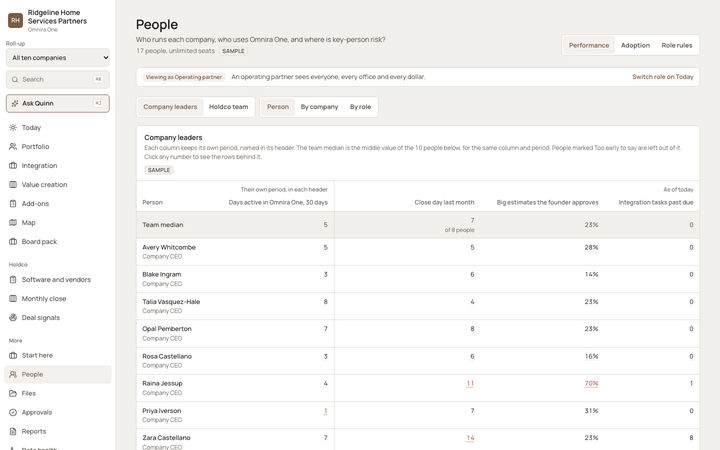Click Rosa Castellano's name
The height and width of the screenshot is (450, 720).
(x=167, y=356)
